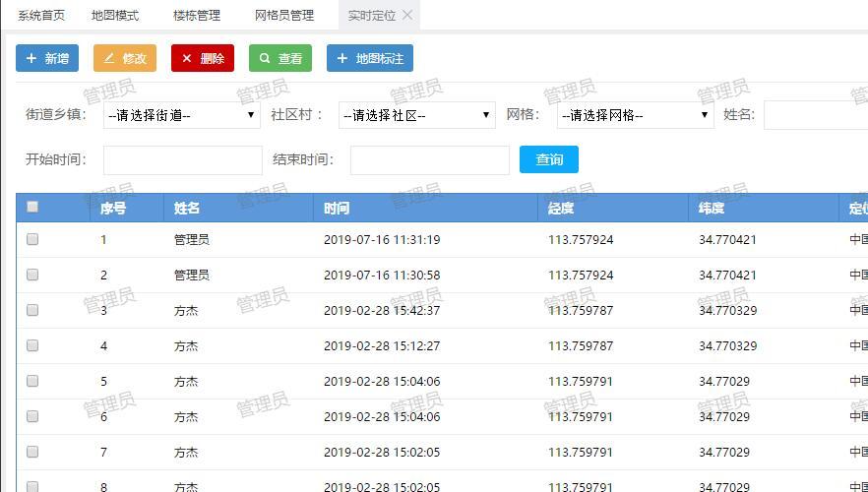Click longitude 113.759787 in row 4

coord(581,346)
